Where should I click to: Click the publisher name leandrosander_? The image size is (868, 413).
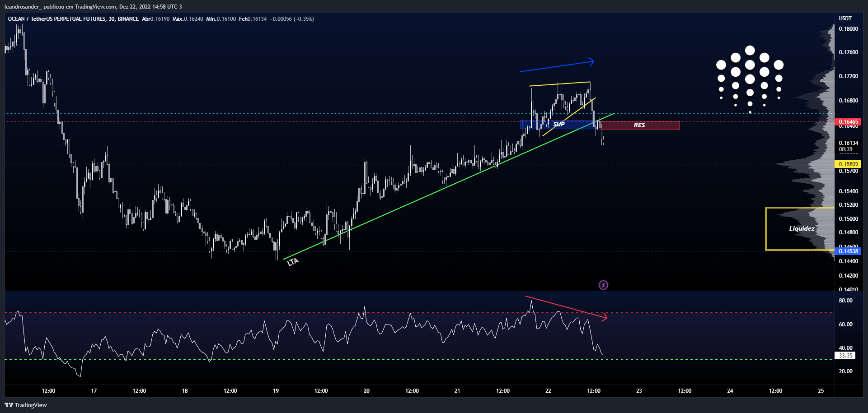click(23, 7)
